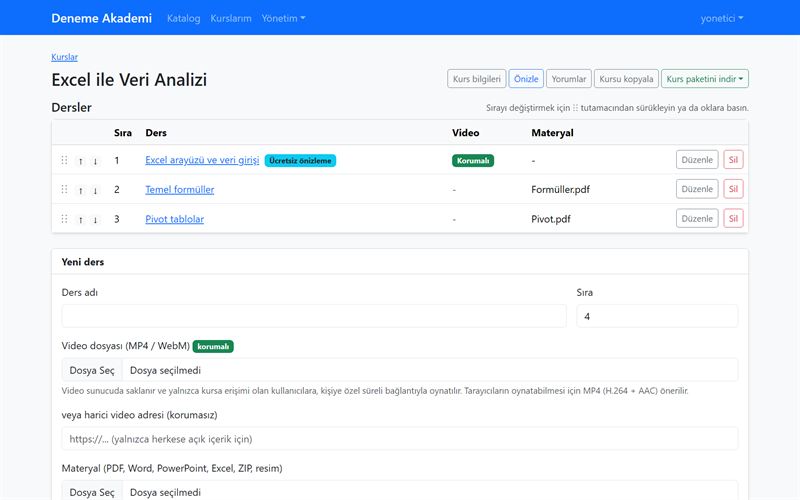Open the Yönetim dropdown menu
This screenshot has height=500, width=800.
pyautogui.click(x=283, y=18)
